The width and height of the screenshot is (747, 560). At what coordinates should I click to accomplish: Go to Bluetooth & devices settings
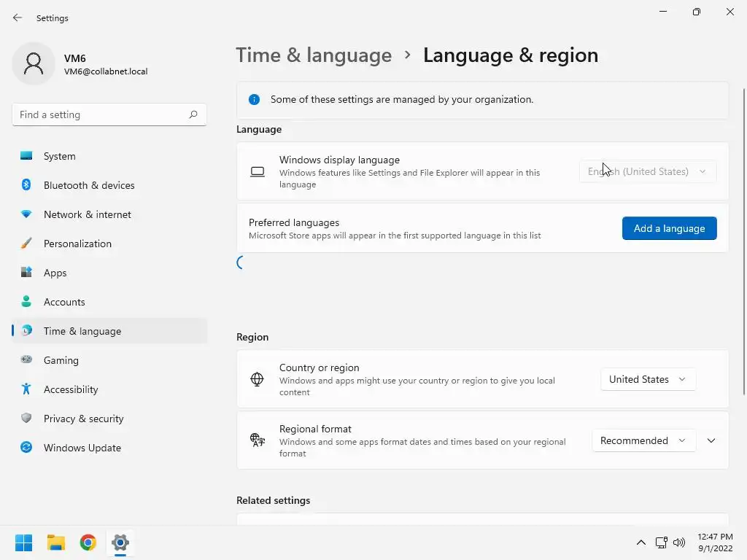109,185
